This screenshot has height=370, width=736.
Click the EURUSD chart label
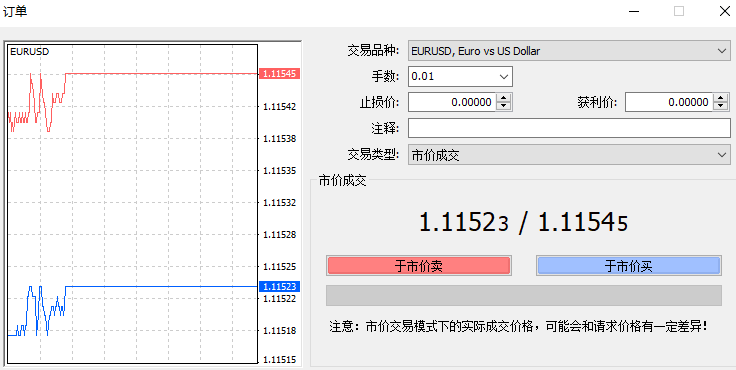pyautogui.click(x=30, y=52)
